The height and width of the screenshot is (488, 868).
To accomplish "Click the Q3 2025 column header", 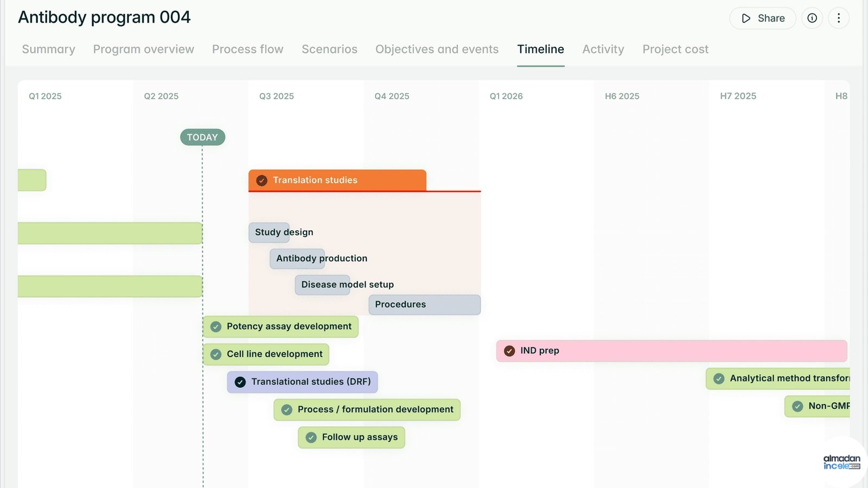I will pyautogui.click(x=277, y=96).
